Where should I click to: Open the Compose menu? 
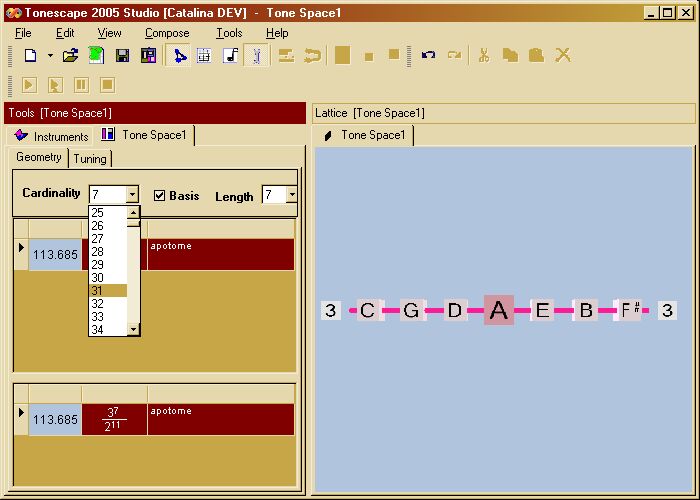[167, 33]
